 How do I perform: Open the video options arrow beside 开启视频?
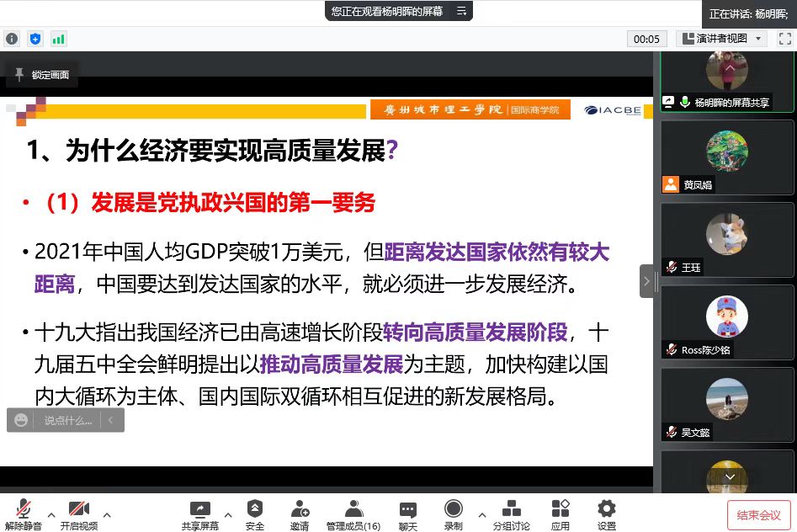tap(107, 514)
